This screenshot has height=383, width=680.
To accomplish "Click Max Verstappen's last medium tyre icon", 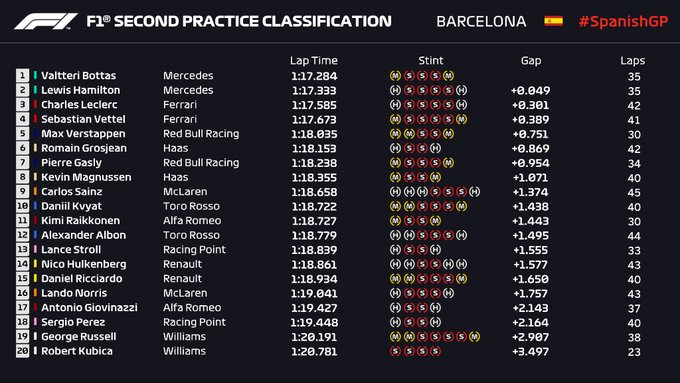I will click(448, 134).
